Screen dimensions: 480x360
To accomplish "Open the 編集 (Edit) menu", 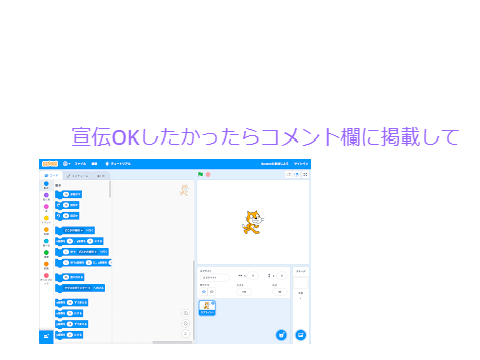I will (x=94, y=164).
